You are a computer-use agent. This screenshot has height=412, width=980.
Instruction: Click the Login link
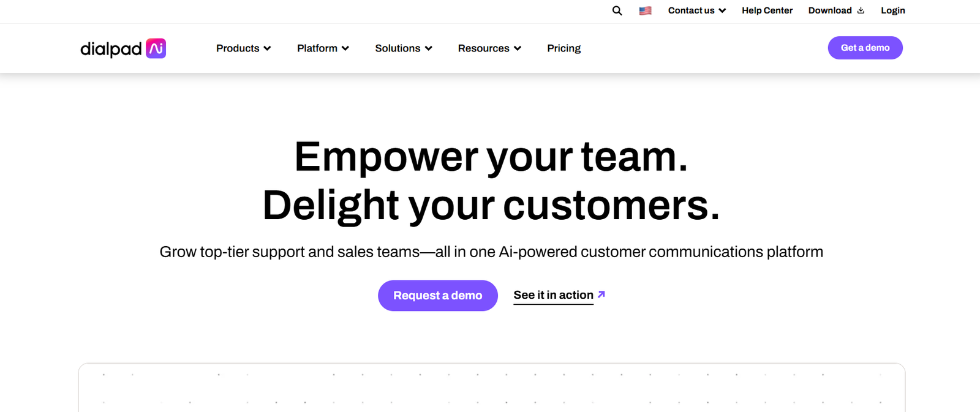[892, 10]
